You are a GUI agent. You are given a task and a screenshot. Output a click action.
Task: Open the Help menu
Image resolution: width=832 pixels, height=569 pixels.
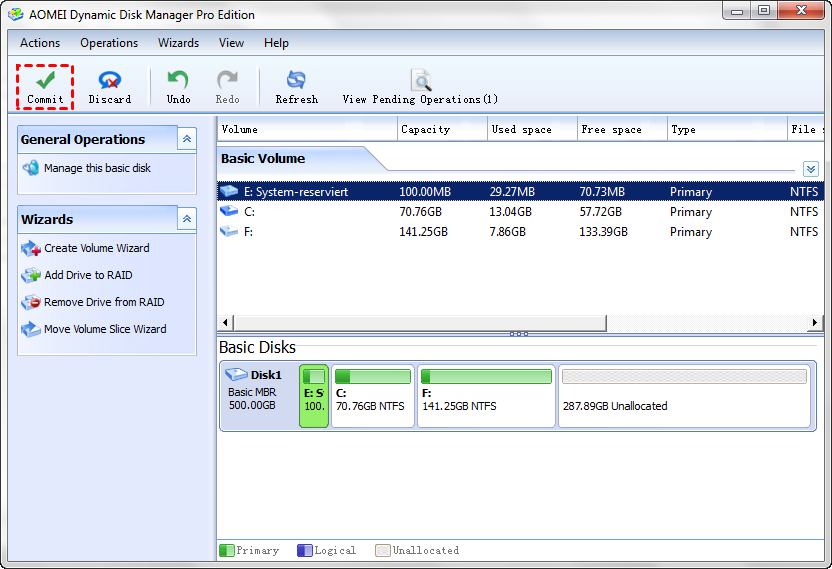coord(276,43)
